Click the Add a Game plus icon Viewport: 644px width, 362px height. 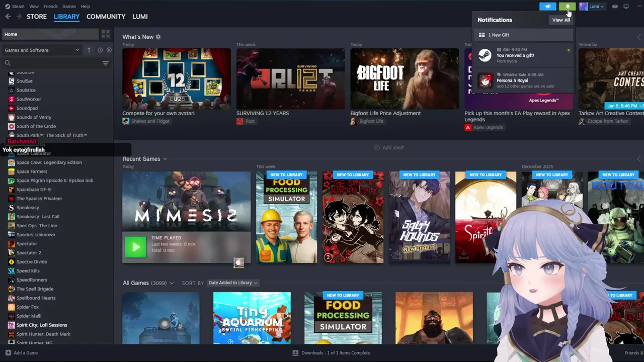click(x=8, y=353)
